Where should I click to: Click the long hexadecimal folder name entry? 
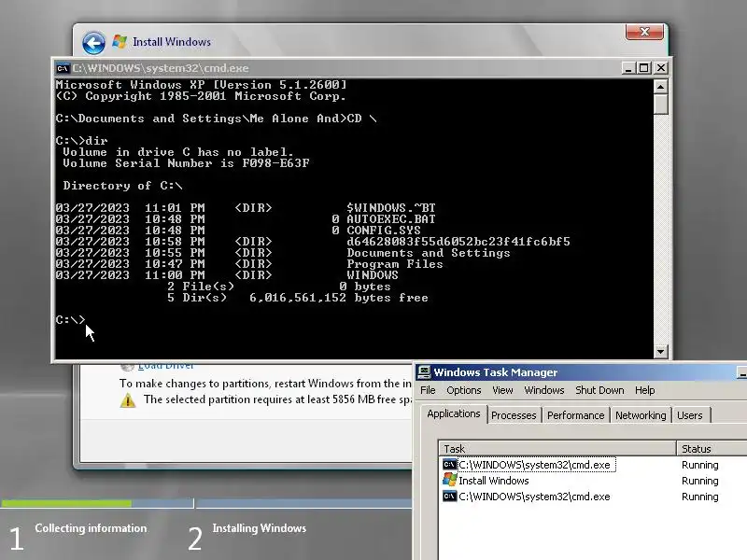click(x=458, y=242)
